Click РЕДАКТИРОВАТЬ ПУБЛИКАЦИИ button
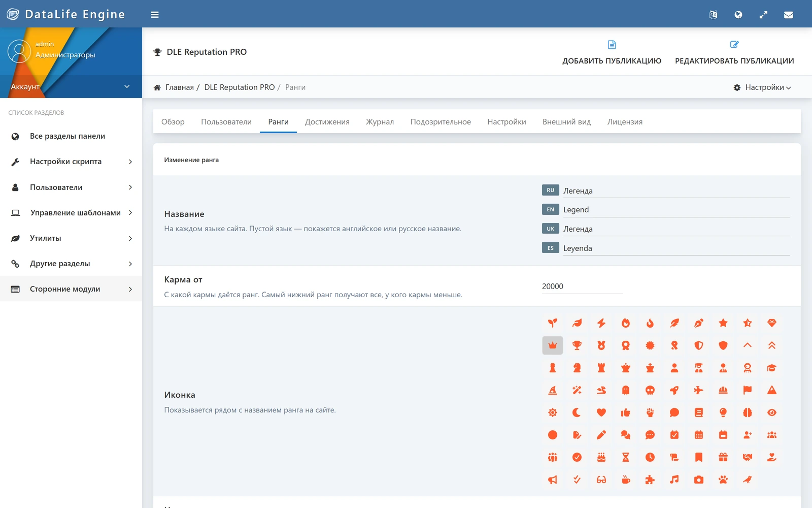This screenshot has width=812, height=508. pos(734,52)
